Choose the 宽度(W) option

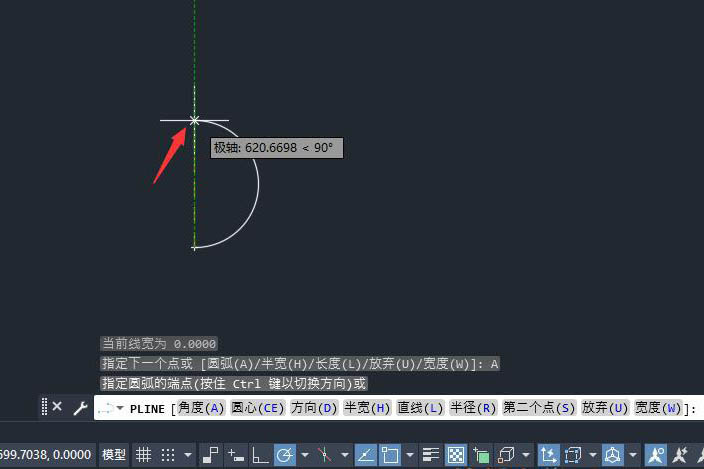(658, 408)
